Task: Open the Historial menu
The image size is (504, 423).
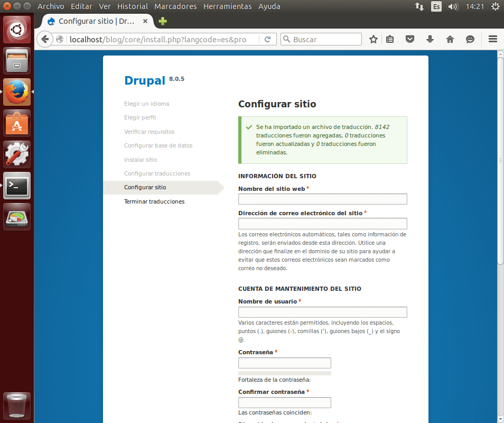Action: (x=133, y=6)
